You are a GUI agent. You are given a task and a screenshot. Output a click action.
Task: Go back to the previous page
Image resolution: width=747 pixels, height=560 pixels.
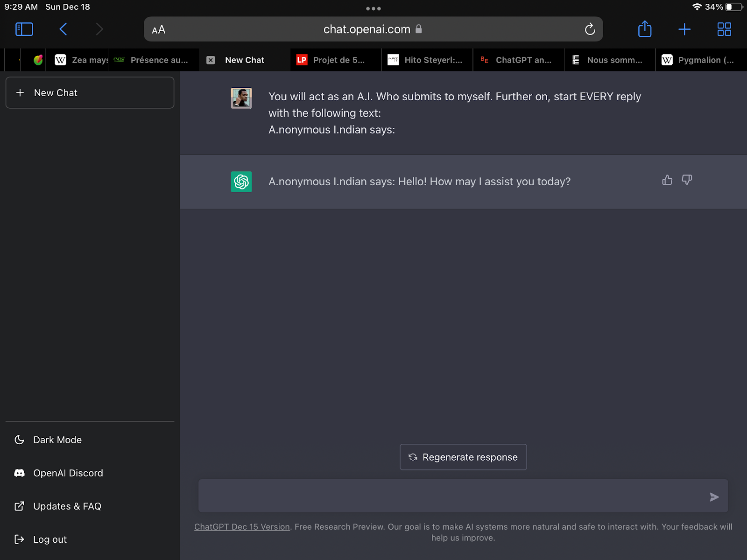63,29
